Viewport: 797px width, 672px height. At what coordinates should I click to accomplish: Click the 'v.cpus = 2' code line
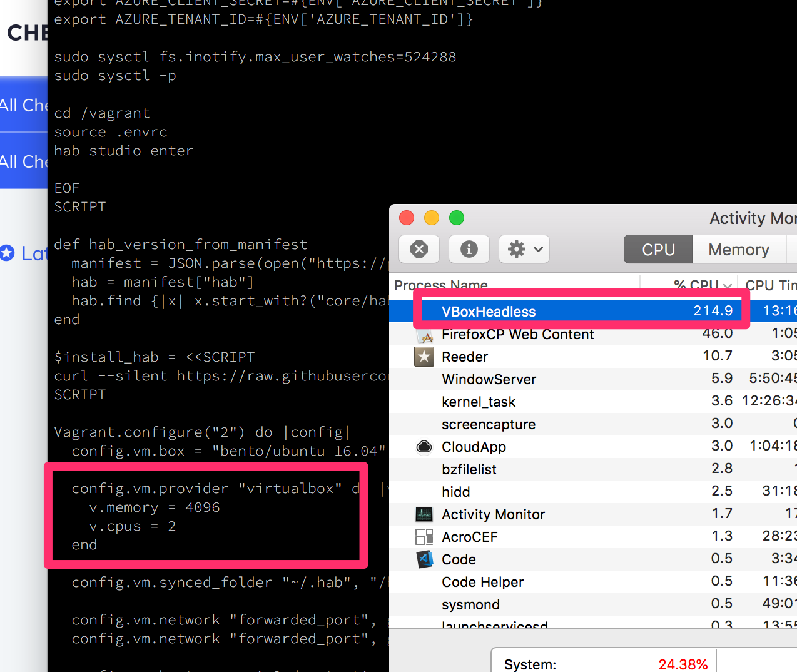132,526
